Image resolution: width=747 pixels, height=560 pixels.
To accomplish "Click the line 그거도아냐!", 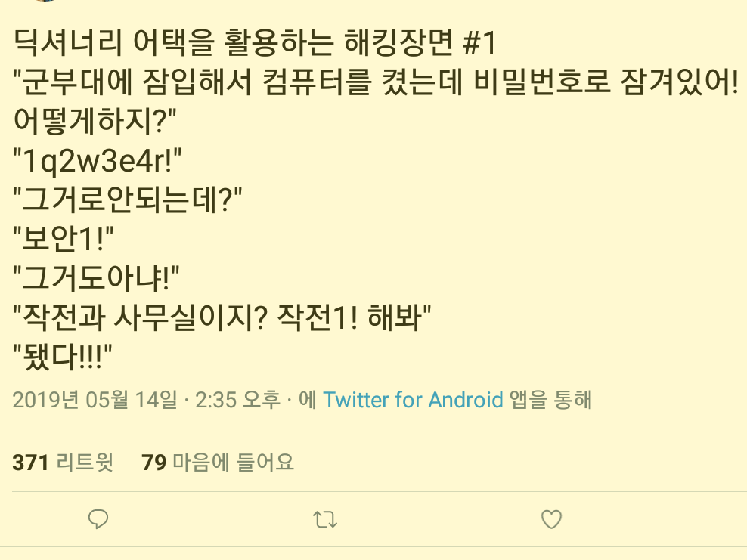I will 96,277.
